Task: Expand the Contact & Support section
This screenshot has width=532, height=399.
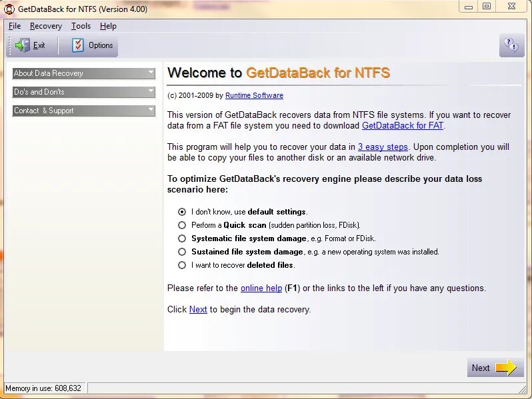Action: point(84,111)
